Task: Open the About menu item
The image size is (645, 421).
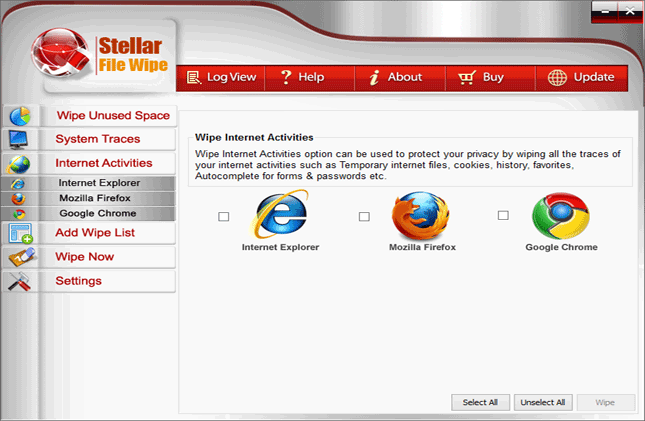Action: click(x=400, y=77)
